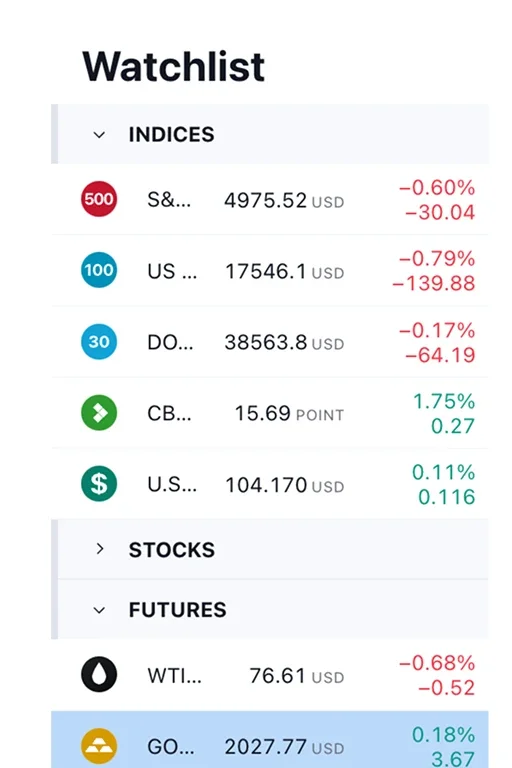Viewport: 512px width, 768px height.
Task: Open the S&P row priced 4975.52
Action: (x=270, y=199)
